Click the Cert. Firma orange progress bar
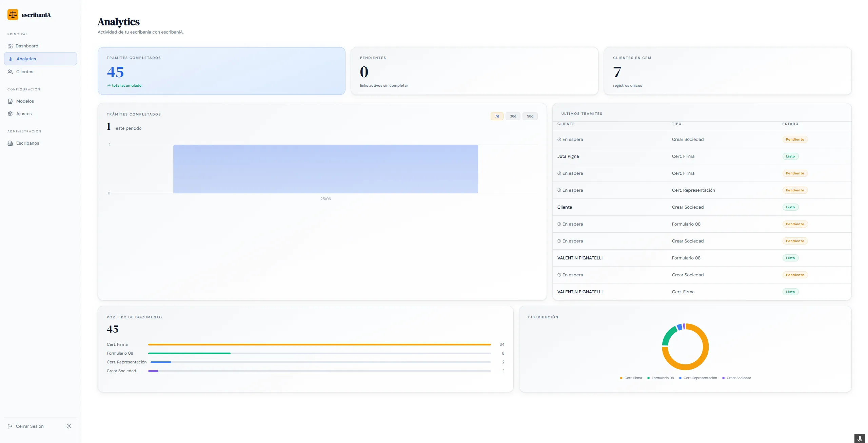The height and width of the screenshot is (443, 868). (319, 344)
